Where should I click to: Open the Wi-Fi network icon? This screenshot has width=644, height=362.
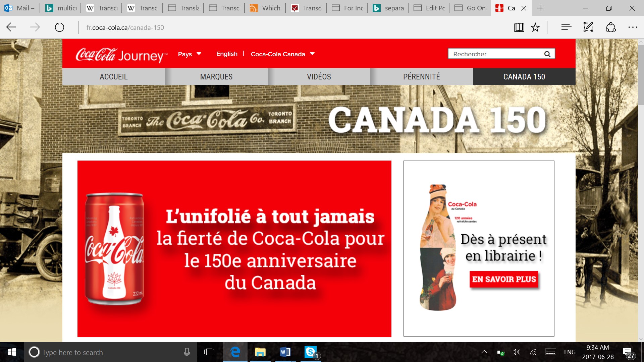(x=533, y=352)
